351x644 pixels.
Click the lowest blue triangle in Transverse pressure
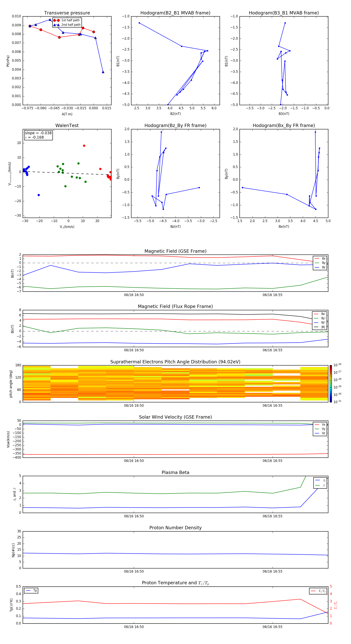[103, 72]
